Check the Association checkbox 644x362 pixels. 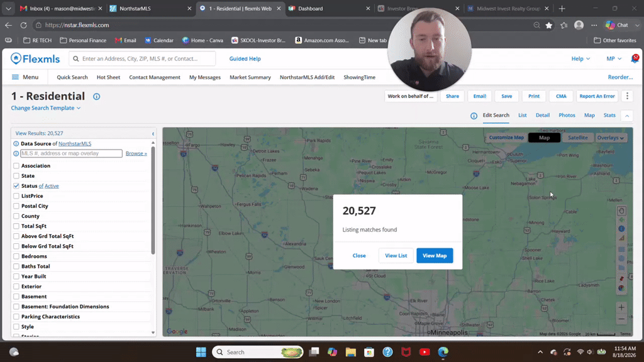16,166
